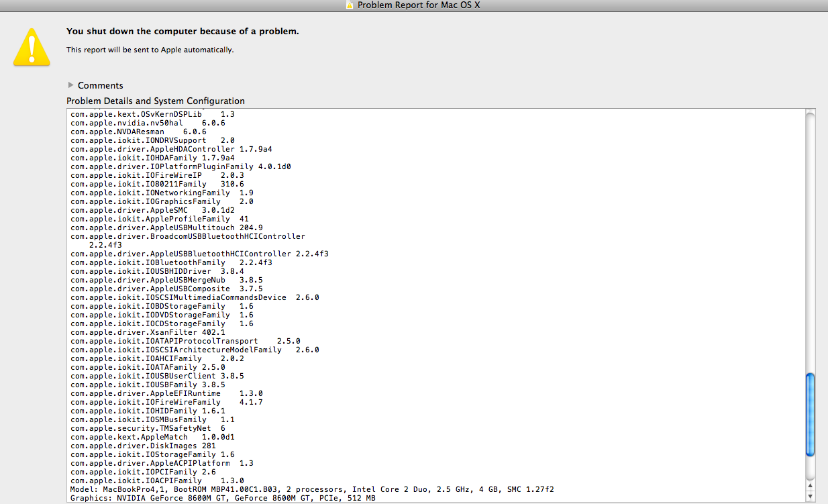Select the AppleUSBBluetoothHCIController 2.2.4f3 line

pos(199,254)
